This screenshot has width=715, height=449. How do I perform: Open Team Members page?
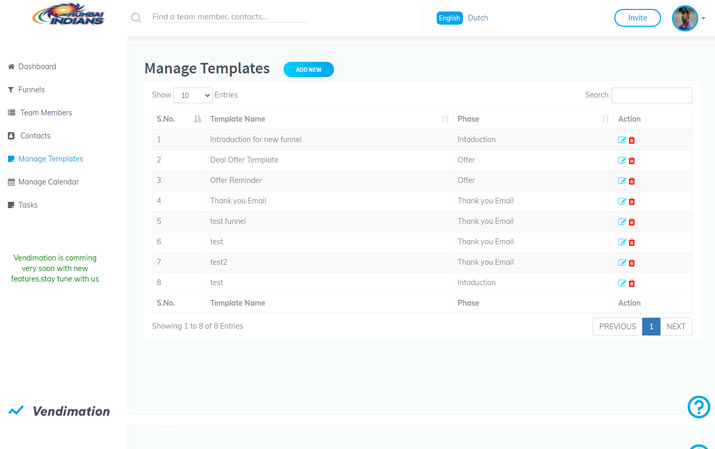point(40,113)
